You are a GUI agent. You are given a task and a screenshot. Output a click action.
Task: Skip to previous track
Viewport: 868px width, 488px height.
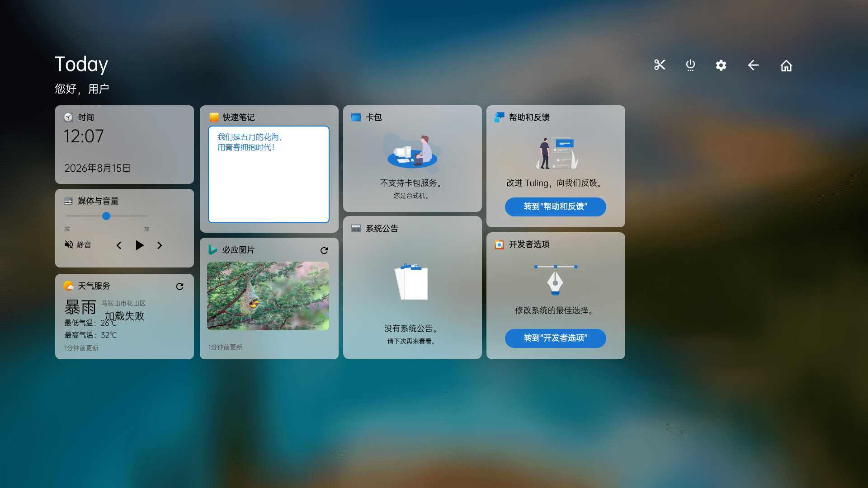pyautogui.click(x=119, y=245)
